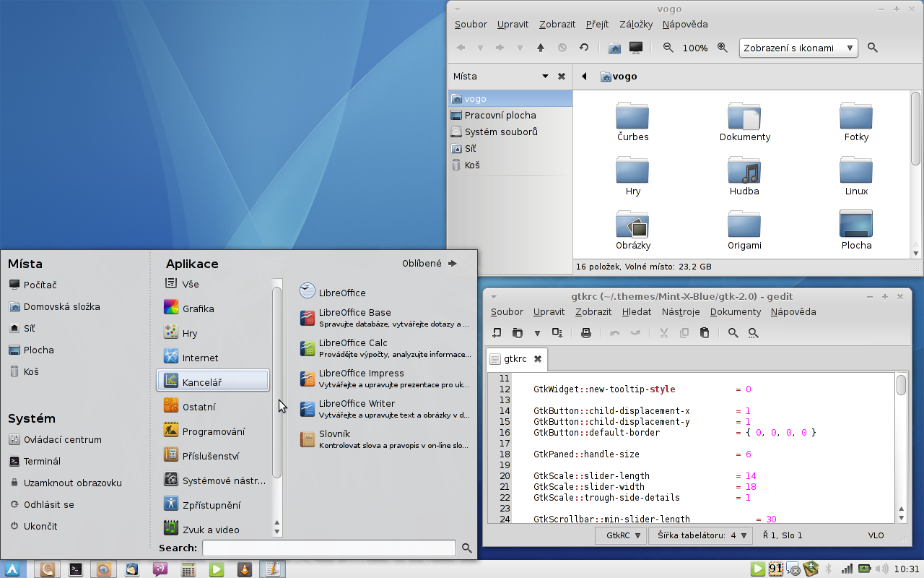
Task: Click the main menu button in the taskbar
Action: pyautogui.click(x=13, y=569)
